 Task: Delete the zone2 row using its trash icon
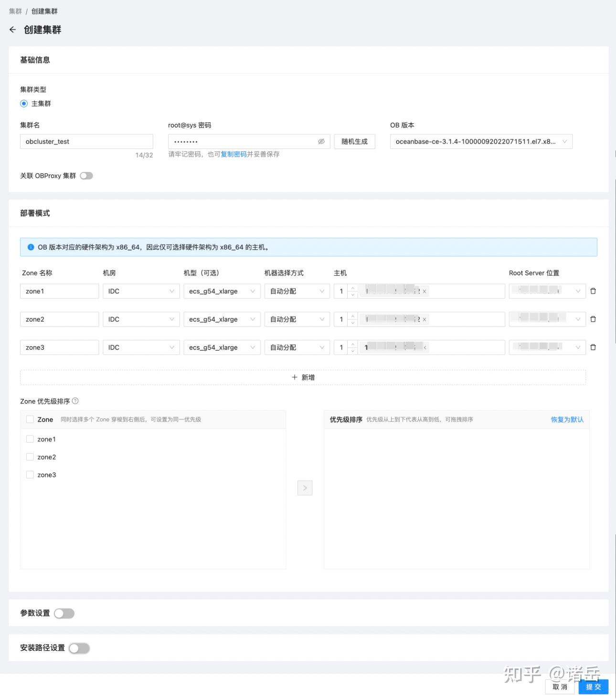click(593, 319)
